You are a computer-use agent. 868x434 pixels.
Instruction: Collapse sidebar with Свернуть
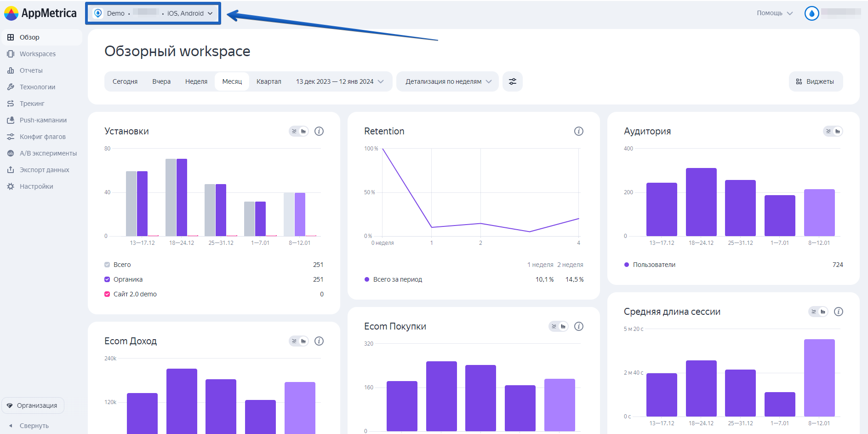click(x=29, y=426)
